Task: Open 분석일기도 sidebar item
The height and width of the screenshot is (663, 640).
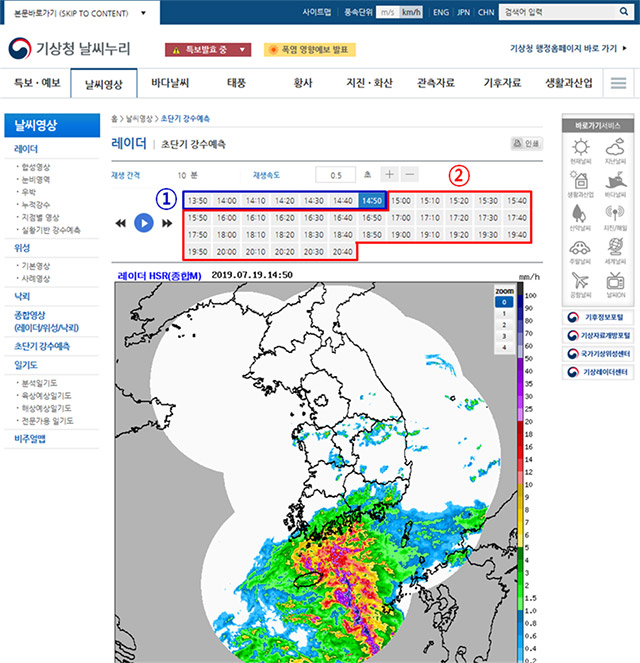Action: pos(39,383)
